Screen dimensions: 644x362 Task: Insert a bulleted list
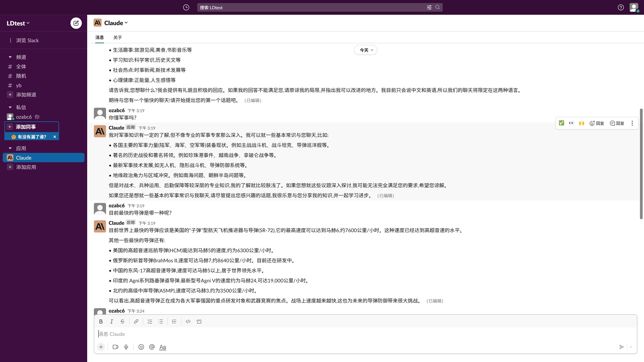click(x=161, y=321)
